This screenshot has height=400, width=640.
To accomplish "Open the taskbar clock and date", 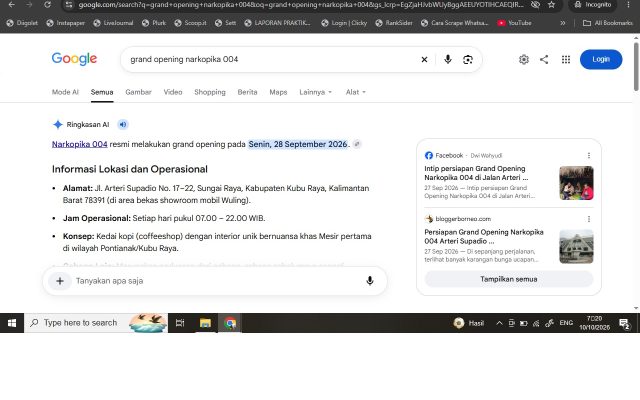I will point(594,323).
